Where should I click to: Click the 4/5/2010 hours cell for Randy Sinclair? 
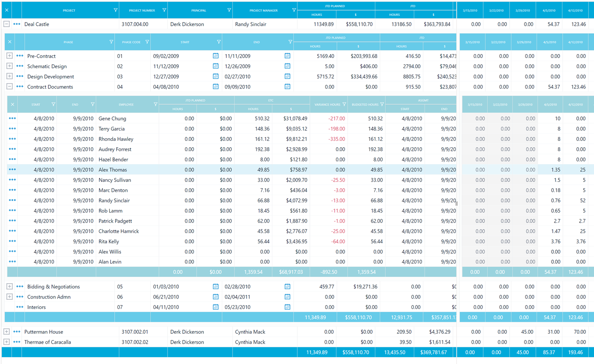550,201
